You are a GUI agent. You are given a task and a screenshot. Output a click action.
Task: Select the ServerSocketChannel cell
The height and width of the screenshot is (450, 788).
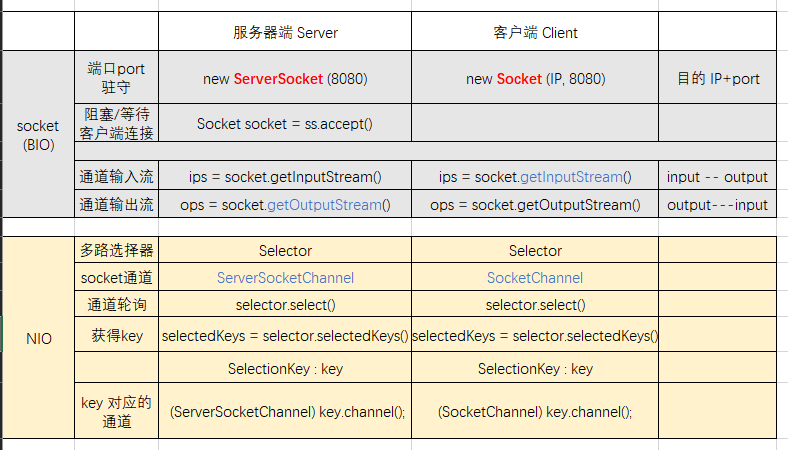285,277
